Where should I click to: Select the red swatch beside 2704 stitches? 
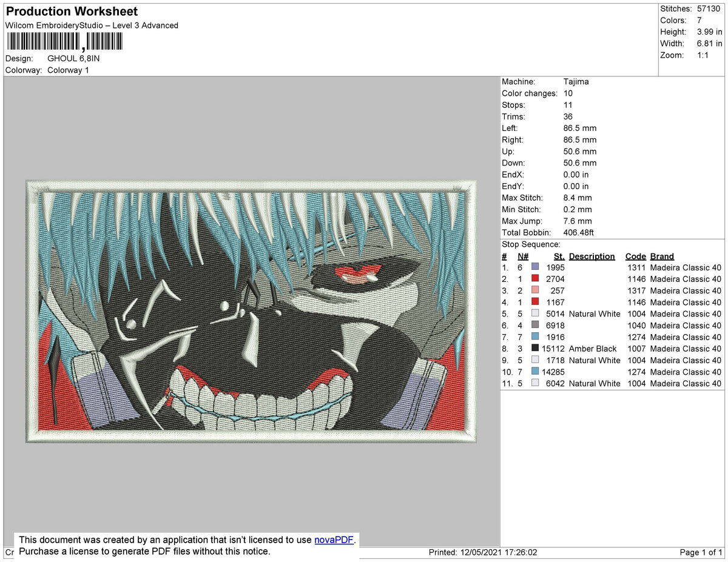(535, 279)
